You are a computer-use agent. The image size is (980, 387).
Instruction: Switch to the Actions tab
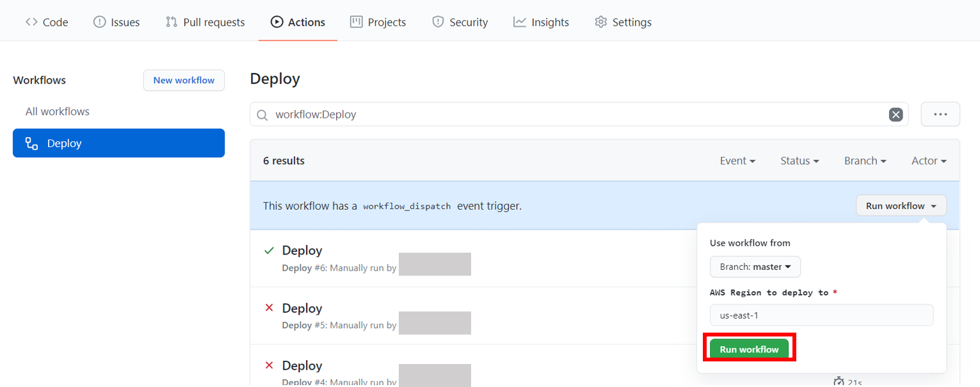298,22
